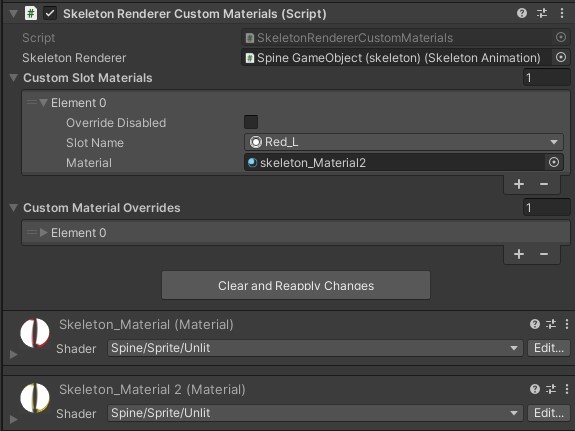
Task: Click the Skeleton Renderer label
Action: click(x=74, y=58)
